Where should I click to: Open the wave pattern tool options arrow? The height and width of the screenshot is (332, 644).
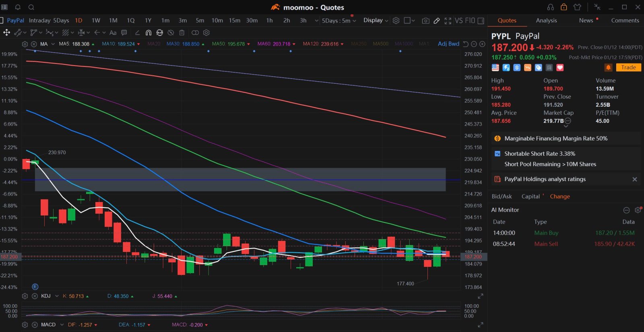[x=57, y=33]
